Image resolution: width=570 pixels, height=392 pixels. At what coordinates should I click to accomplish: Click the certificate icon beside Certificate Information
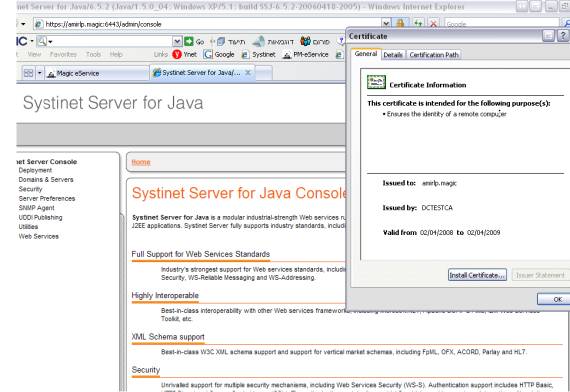tap(376, 82)
